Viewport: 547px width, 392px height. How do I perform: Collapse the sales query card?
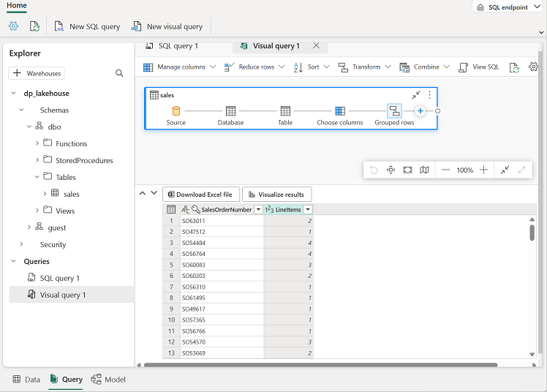pos(416,95)
